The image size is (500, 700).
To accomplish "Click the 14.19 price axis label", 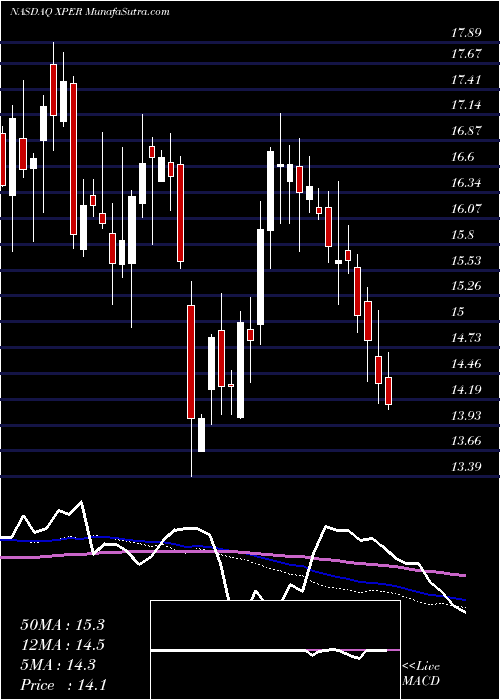I will coord(466,390).
